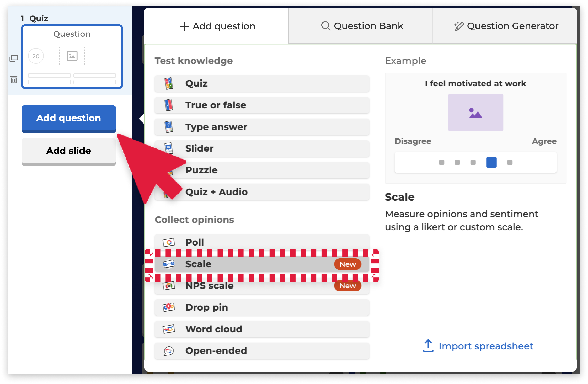The image size is (588, 384).
Task: Open the Import spreadsheet link
Action: point(478,346)
